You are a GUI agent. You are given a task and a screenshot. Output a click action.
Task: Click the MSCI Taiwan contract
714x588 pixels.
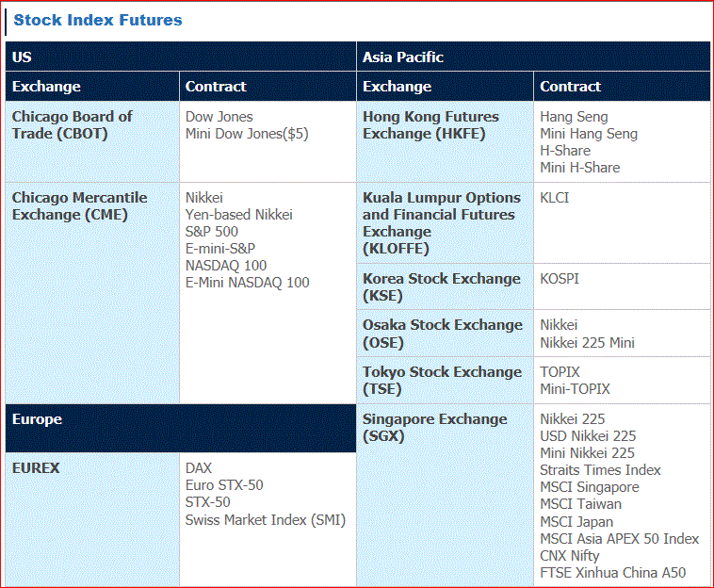coord(580,504)
